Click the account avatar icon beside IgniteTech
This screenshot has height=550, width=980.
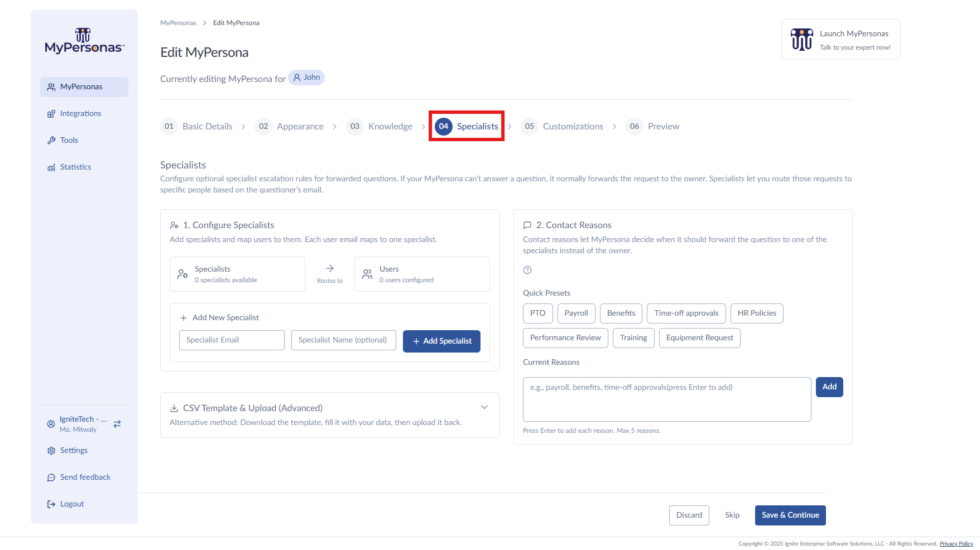[51, 424]
